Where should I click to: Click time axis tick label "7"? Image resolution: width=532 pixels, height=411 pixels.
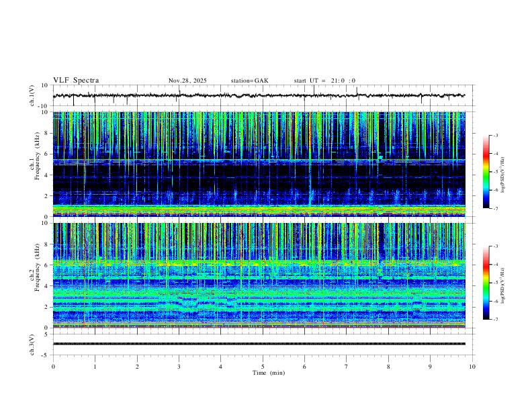(347, 367)
